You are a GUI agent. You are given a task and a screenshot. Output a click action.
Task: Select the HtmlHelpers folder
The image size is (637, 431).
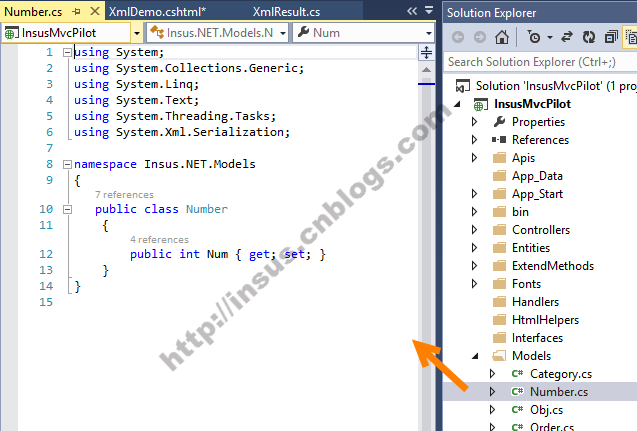point(545,320)
